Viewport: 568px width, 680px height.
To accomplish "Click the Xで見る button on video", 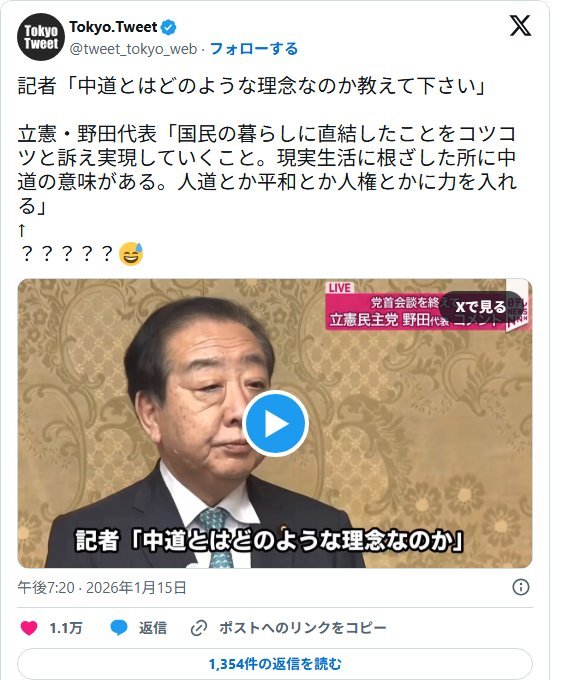I will [x=480, y=307].
